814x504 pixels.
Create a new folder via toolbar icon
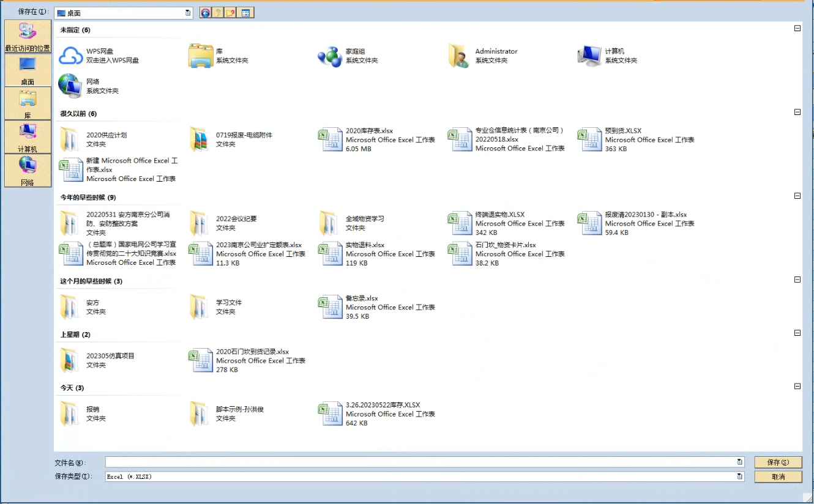pyautogui.click(x=231, y=13)
